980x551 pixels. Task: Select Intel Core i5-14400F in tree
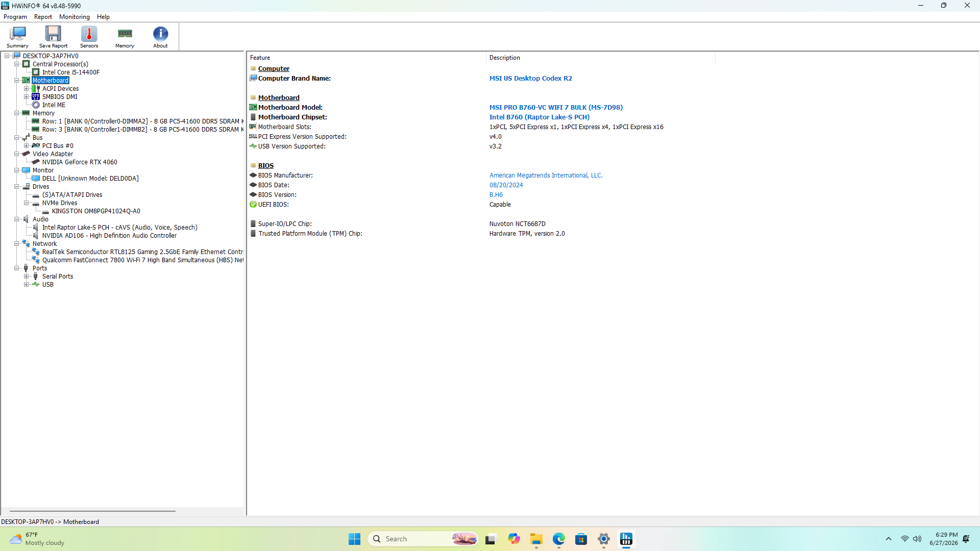pyautogui.click(x=71, y=72)
